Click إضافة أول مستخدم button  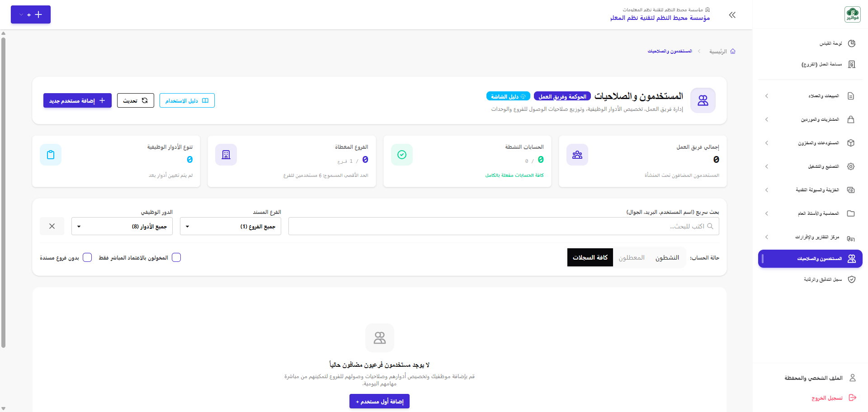(x=379, y=401)
